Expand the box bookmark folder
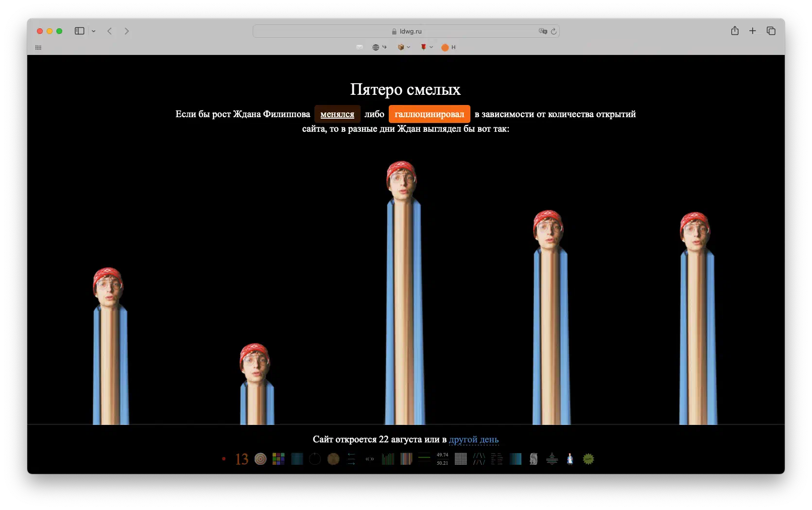 404,47
